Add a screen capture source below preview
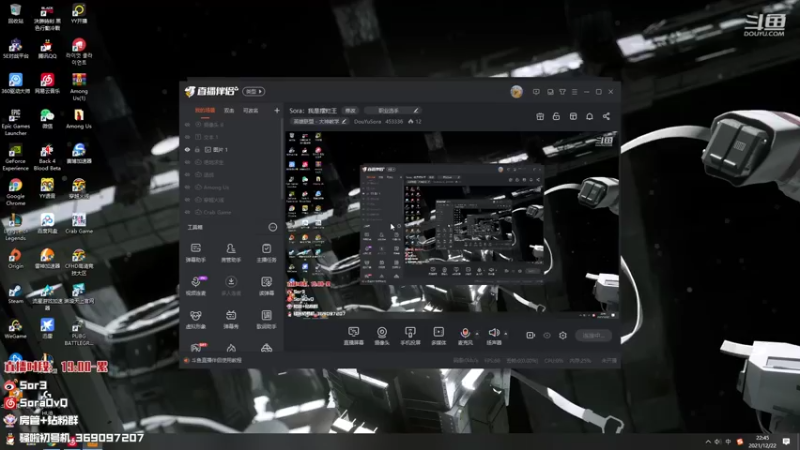Viewport: 800px width, 450px height. [x=353, y=336]
